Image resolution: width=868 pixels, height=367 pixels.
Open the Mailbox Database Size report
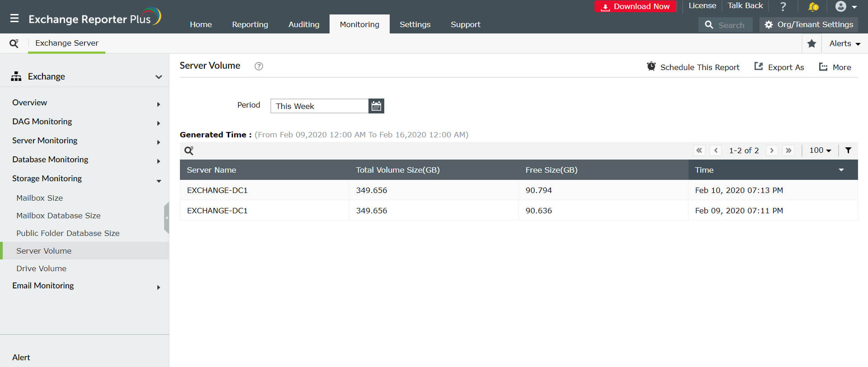tap(58, 216)
